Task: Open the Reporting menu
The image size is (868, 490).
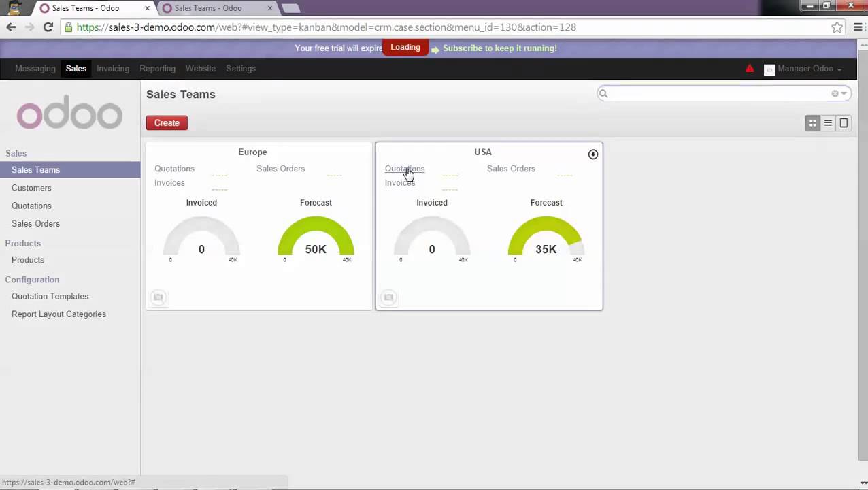Action: point(158,69)
